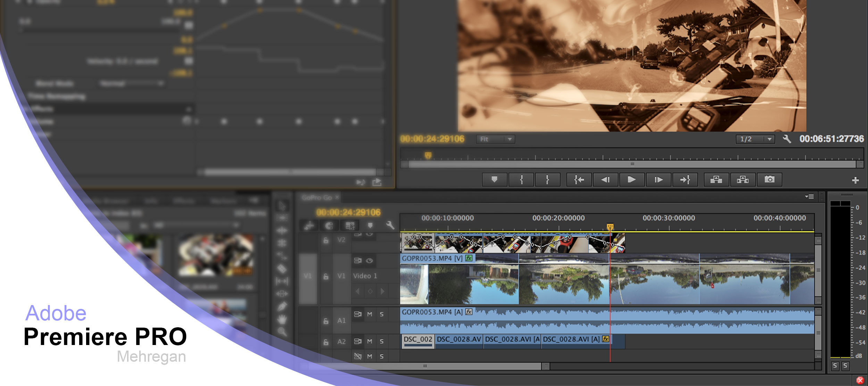Export frame with camera icon
This screenshot has width=868, height=386.
pos(769,180)
